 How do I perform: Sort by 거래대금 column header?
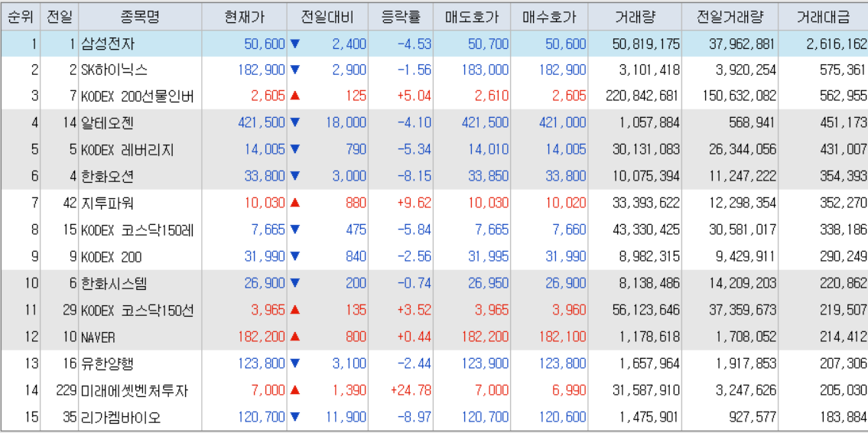823,17
